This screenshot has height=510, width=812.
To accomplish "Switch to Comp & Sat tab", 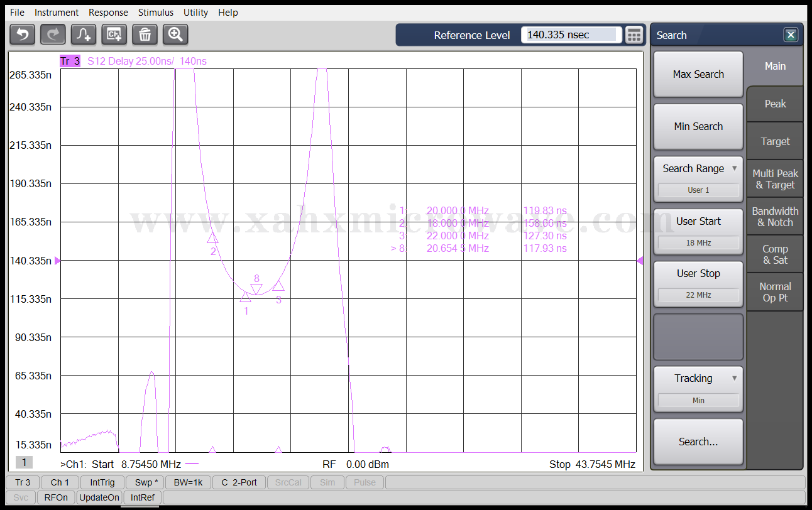I will [775, 254].
